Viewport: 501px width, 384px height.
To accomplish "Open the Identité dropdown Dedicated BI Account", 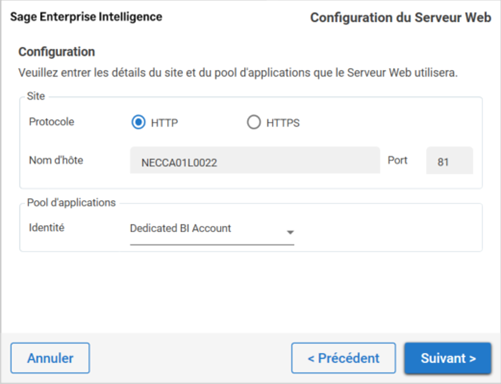I will (x=212, y=230).
